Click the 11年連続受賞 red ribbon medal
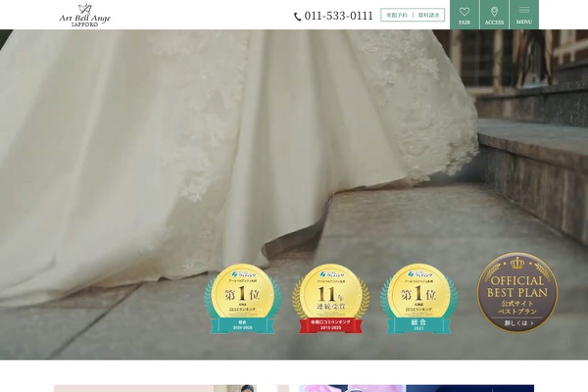This screenshot has height=392, width=588. tap(331, 299)
